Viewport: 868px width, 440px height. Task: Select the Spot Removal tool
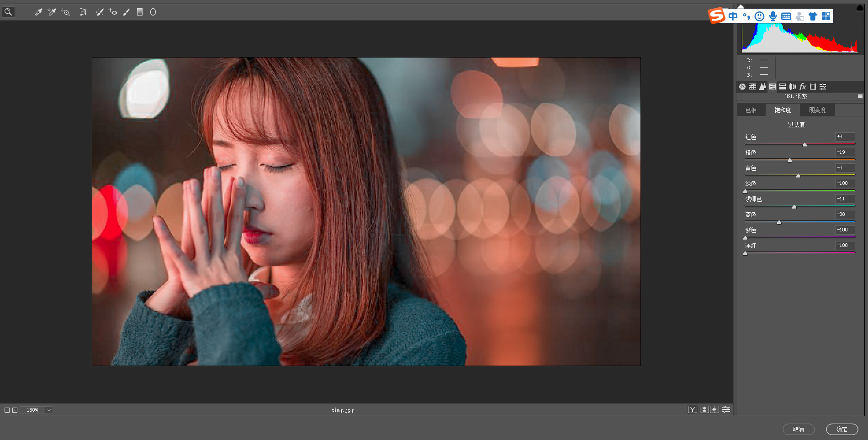pyautogui.click(x=100, y=12)
